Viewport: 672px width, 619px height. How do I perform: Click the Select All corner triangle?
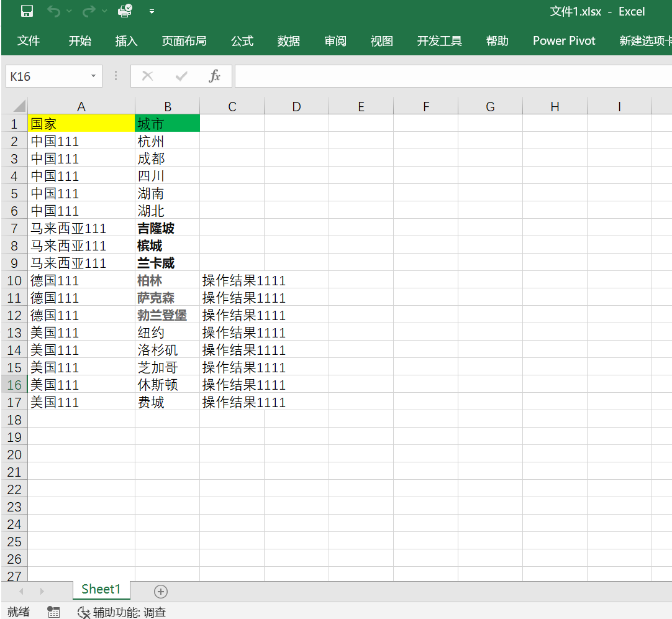(x=19, y=106)
